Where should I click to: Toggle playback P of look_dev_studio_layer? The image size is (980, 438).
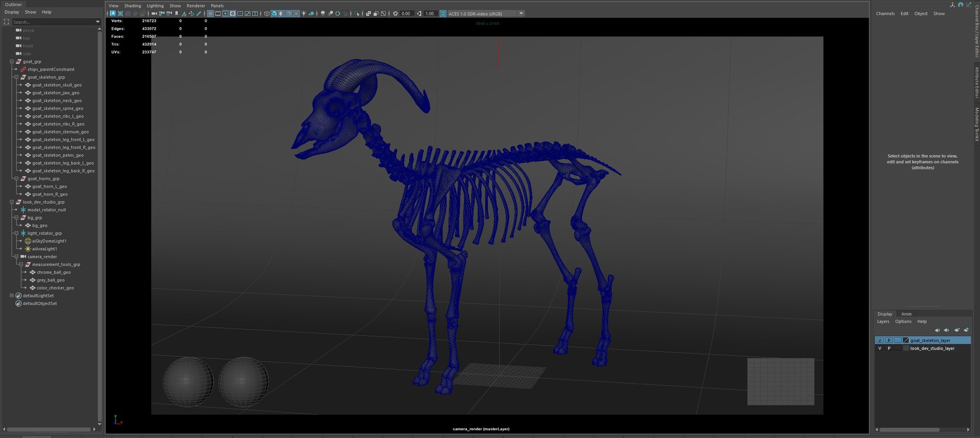(889, 348)
